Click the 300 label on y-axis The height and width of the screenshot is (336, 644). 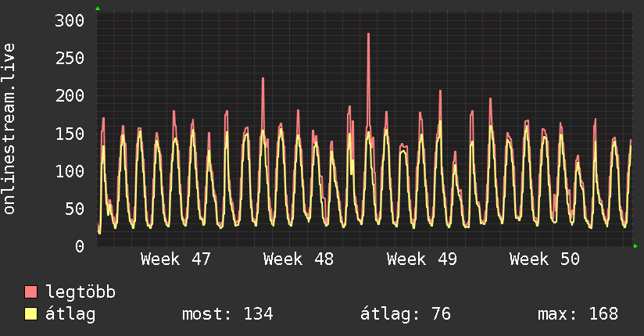point(69,20)
